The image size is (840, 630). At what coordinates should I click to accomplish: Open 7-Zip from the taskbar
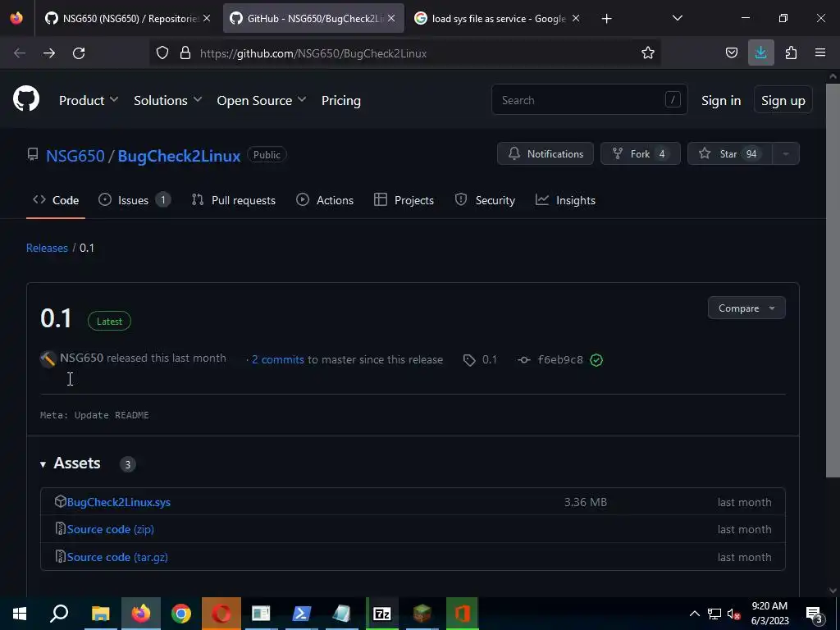point(382,614)
